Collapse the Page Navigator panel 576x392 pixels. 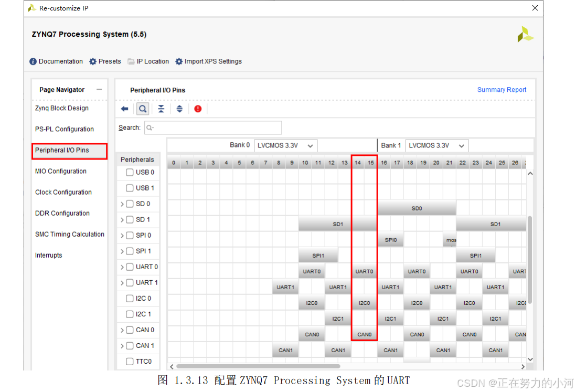click(99, 89)
